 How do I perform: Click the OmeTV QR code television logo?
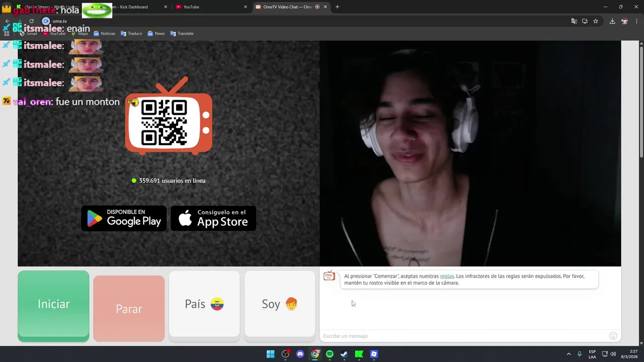tap(169, 116)
